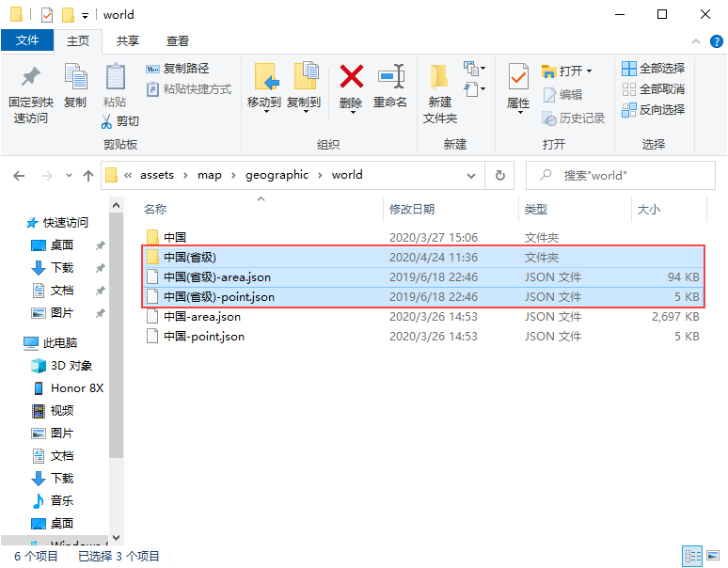Click geographic in the address breadcrumb
Viewport: 728px width, 568px height.
(277, 175)
